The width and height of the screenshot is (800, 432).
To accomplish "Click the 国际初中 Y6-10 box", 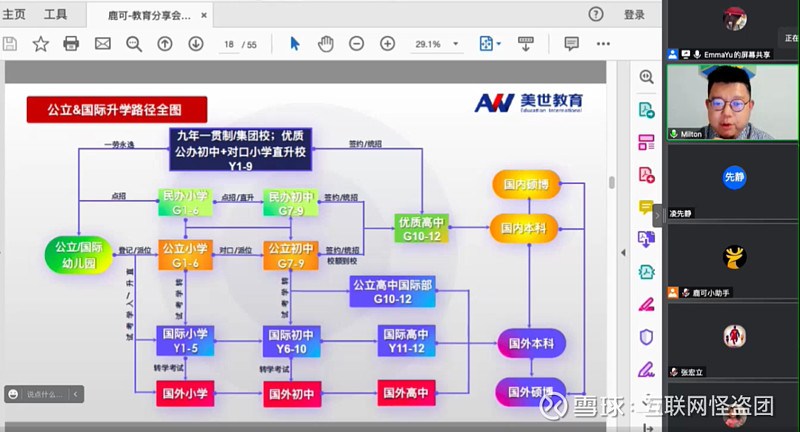I will point(291,342).
